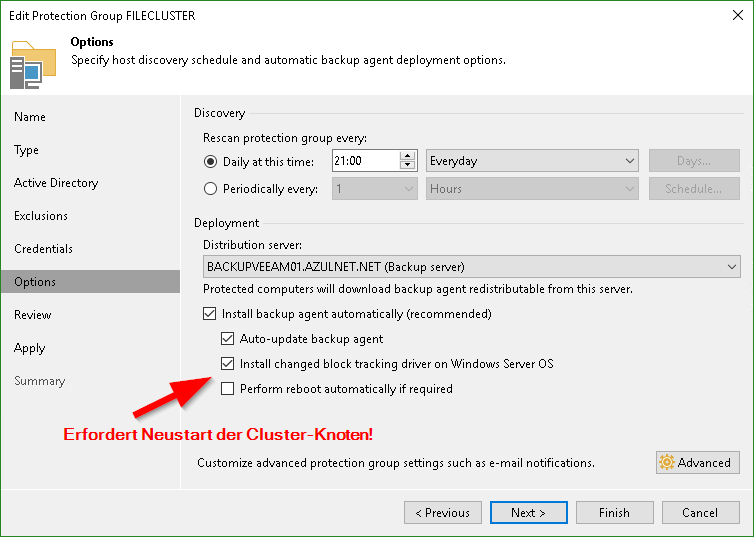754x537 pixels.
Task: Enable Perform reboot automatically if required
Action: pyautogui.click(x=227, y=389)
